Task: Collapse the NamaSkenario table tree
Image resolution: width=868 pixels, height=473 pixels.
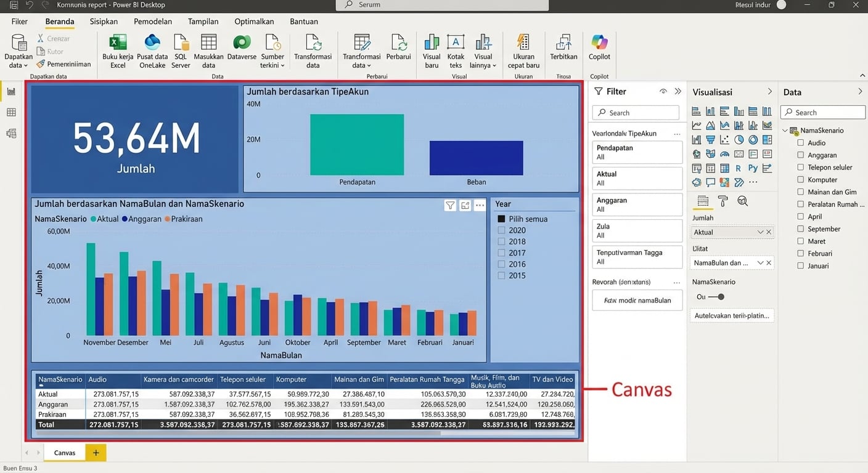Action: (x=786, y=131)
